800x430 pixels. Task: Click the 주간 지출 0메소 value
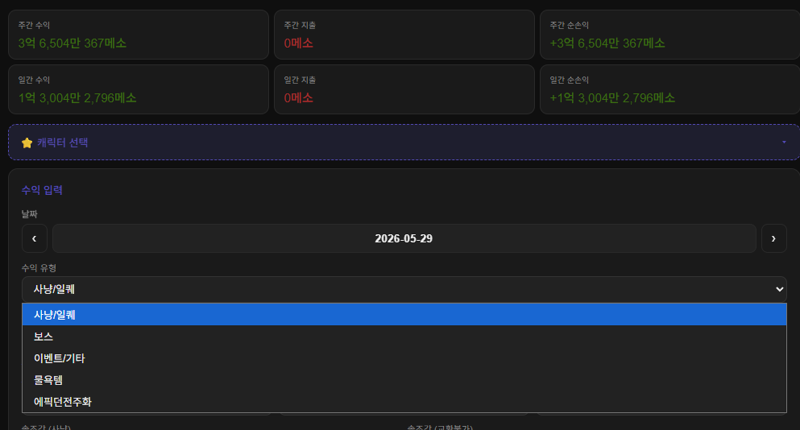(x=298, y=43)
